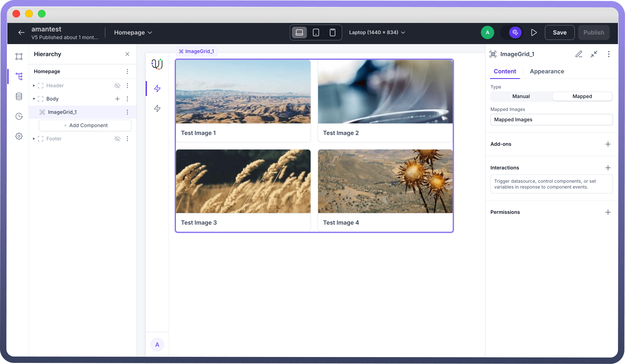
Task: Click the canvas frame icon in sidebar
Action: tap(19, 57)
